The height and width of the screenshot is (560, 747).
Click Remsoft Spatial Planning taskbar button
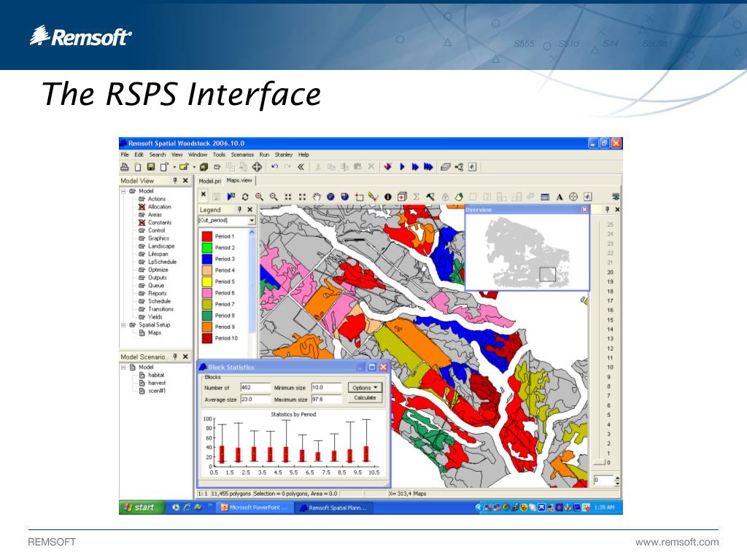[333, 507]
